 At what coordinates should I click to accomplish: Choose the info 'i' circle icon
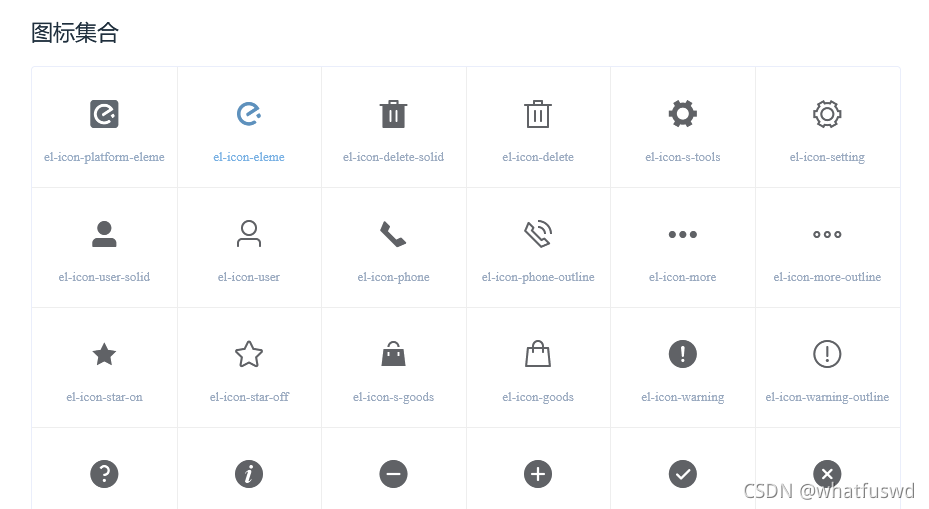coord(249,474)
